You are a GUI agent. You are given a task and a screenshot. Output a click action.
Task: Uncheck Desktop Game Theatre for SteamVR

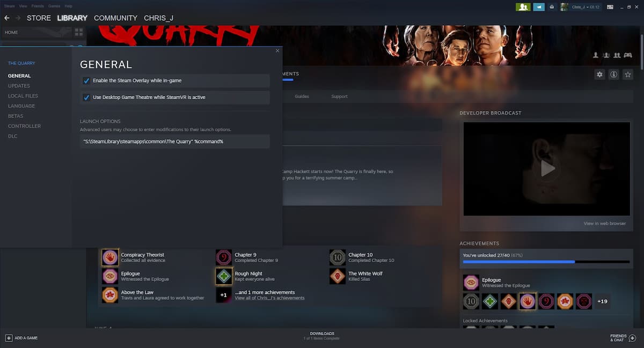[86, 98]
